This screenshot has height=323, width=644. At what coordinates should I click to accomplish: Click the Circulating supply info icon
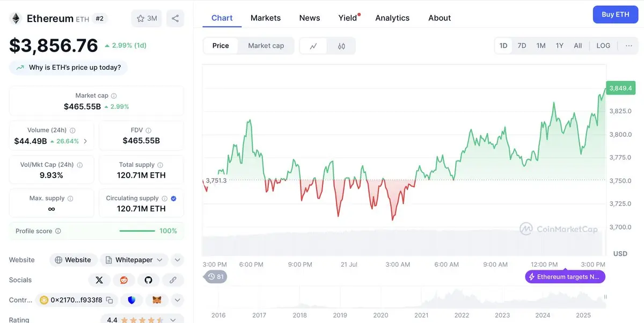pyautogui.click(x=164, y=198)
